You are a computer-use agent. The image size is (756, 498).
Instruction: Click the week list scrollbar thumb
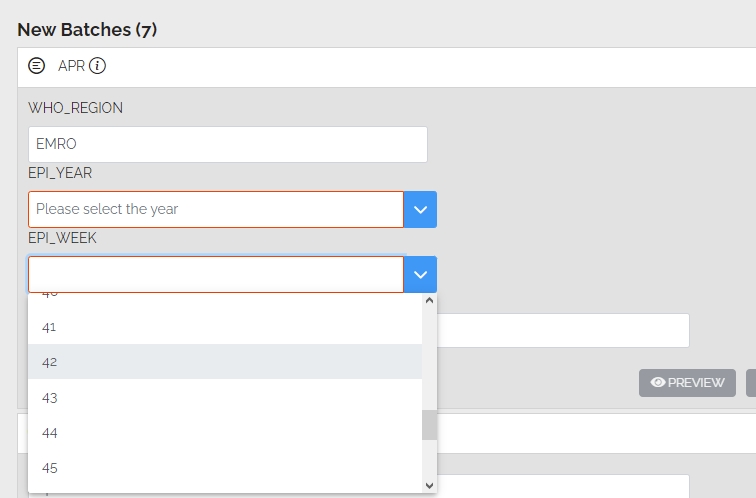coord(429,425)
